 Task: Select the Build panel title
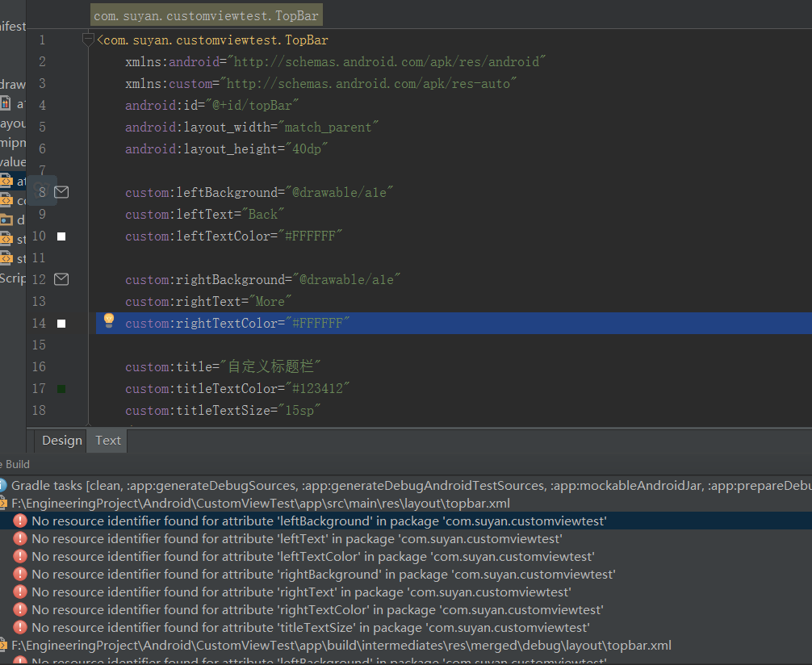click(x=17, y=464)
